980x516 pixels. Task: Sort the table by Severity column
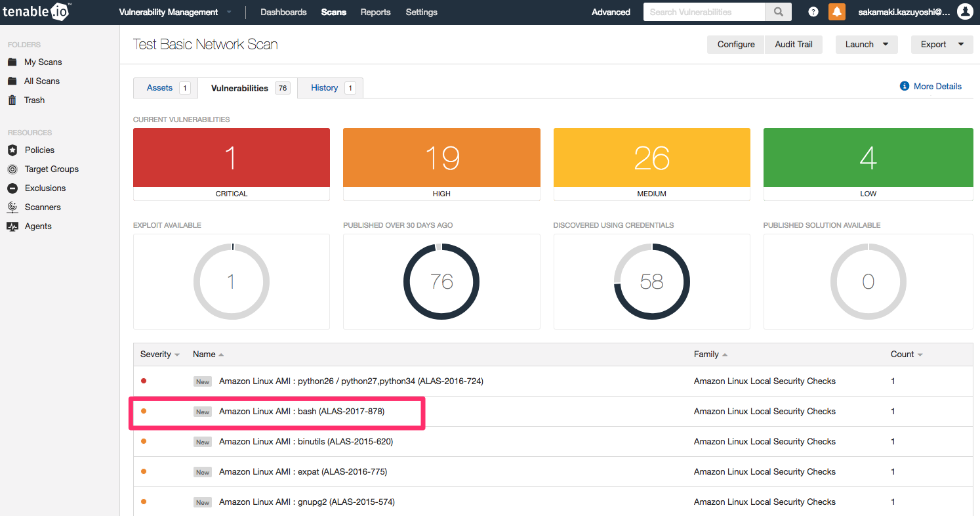(159, 355)
